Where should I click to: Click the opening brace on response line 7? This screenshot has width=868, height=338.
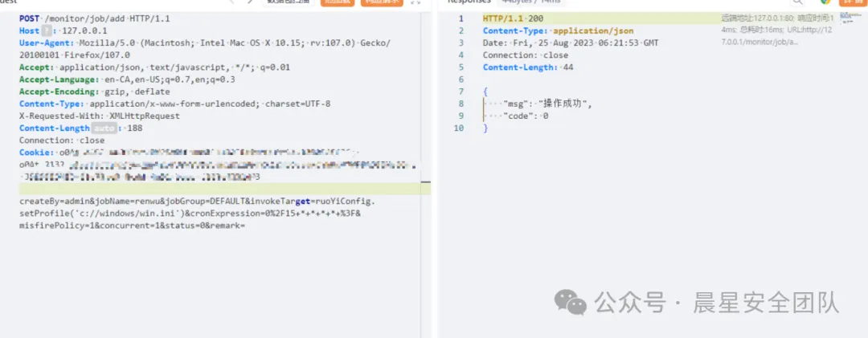click(485, 92)
